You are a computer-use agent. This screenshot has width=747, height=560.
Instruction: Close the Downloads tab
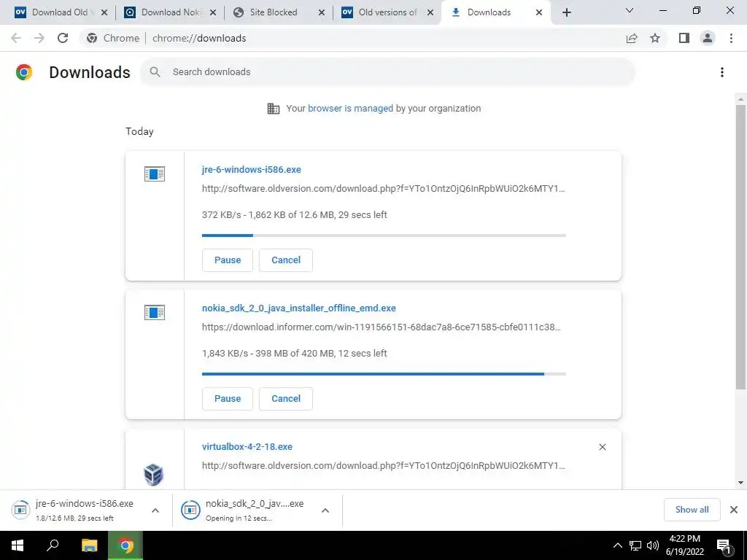539,12
